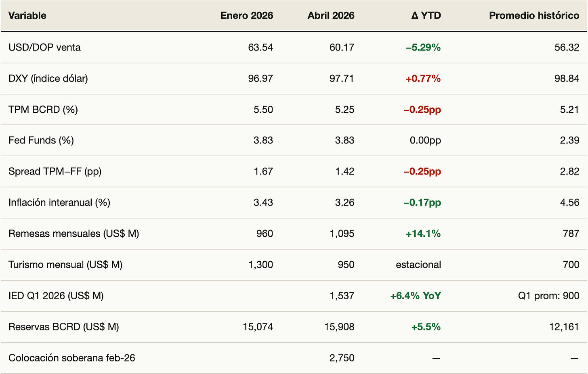
Task: Click the Variable column header
Action: click(x=27, y=16)
